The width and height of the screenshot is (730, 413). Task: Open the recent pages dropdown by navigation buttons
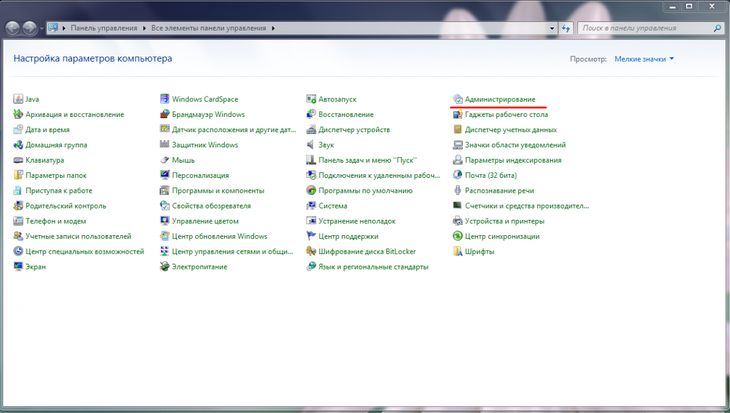[x=41, y=29]
